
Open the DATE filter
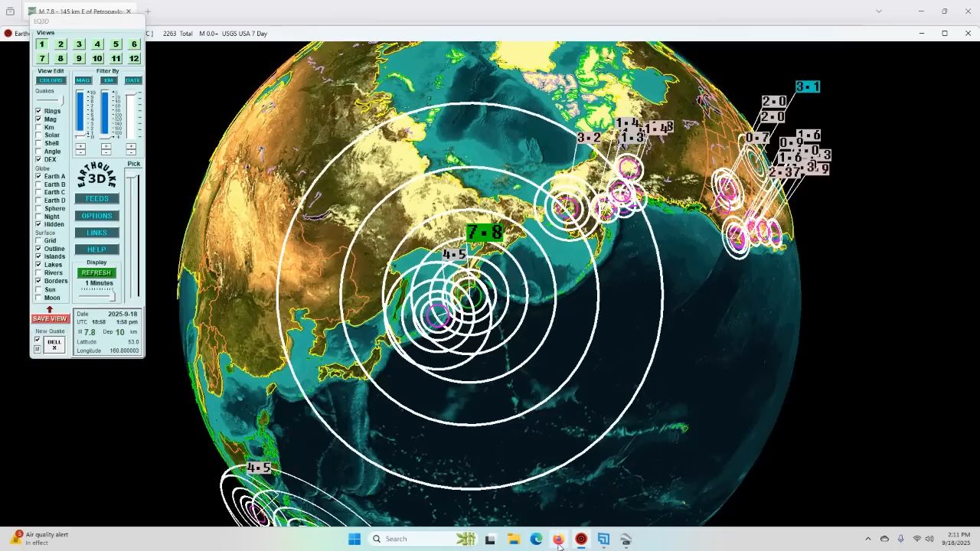coord(133,80)
